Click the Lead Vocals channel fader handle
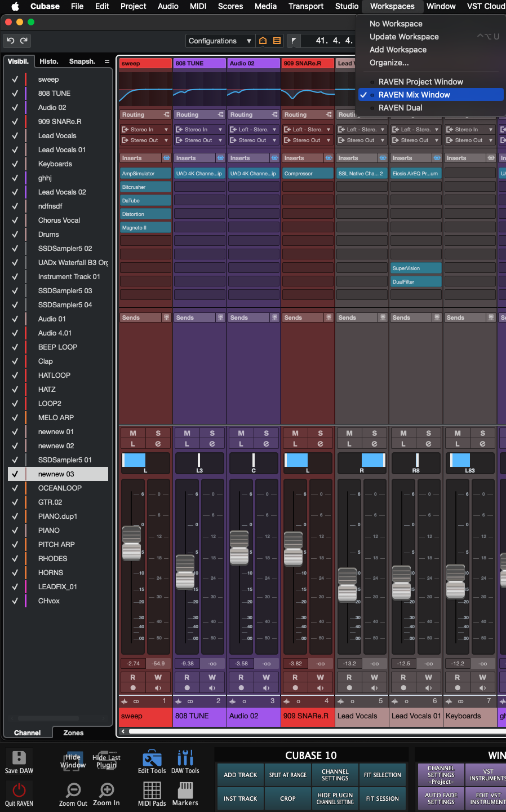 (348, 585)
